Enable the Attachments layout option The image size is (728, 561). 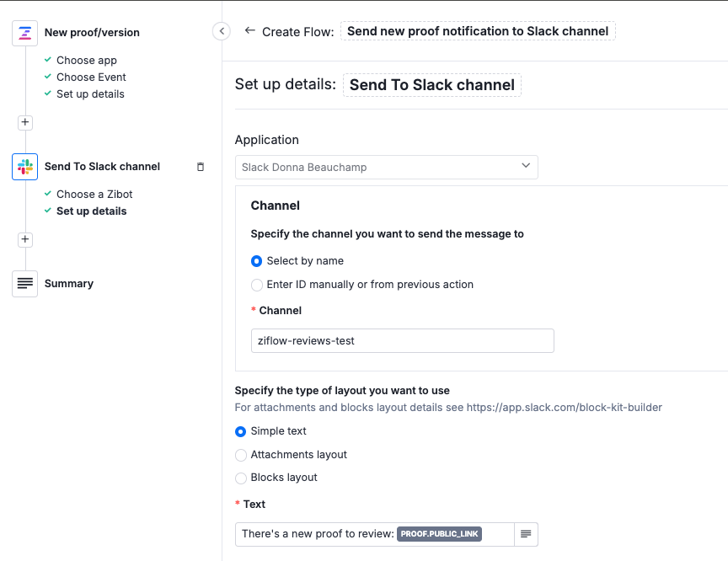pyautogui.click(x=242, y=454)
